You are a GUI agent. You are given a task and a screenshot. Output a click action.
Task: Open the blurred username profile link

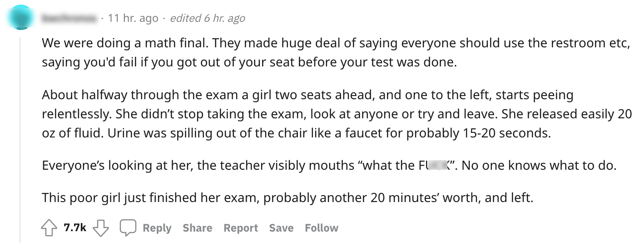(x=69, y=18)
